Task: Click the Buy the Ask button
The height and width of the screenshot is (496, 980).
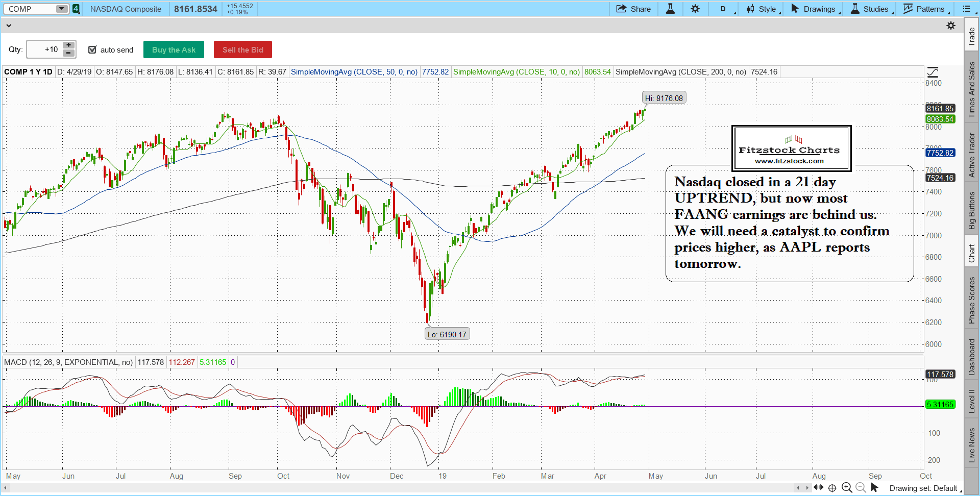Action: (x=174, y=49)
